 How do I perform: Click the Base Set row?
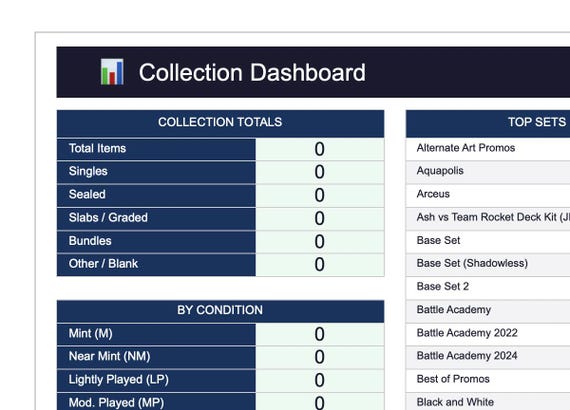click(x=488, y=241)
